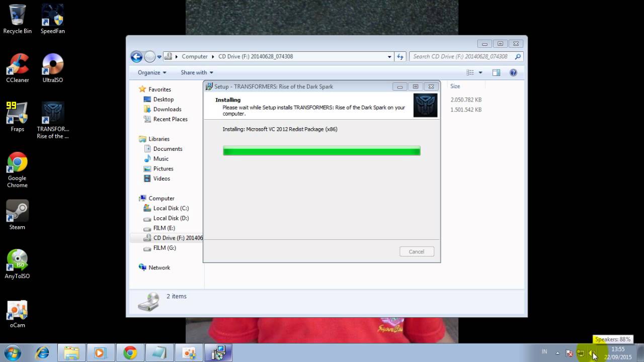Click the Size column header

point(455,86)
